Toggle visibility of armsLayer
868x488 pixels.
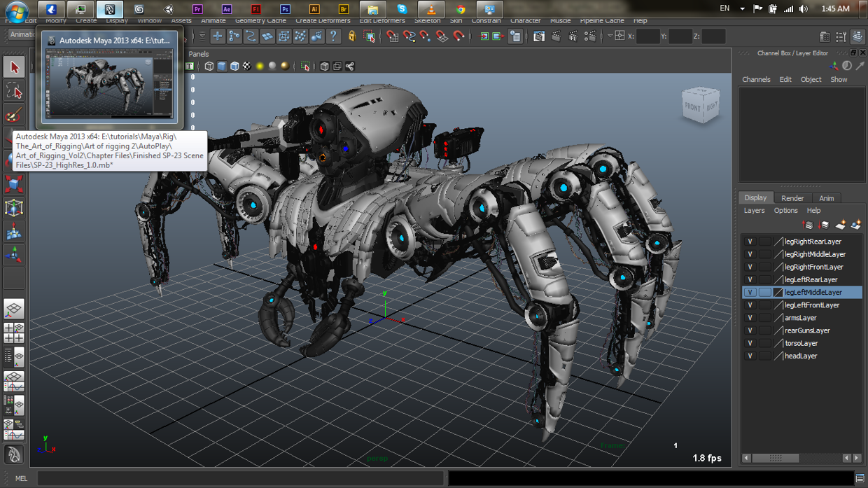(x=750, y=318)
